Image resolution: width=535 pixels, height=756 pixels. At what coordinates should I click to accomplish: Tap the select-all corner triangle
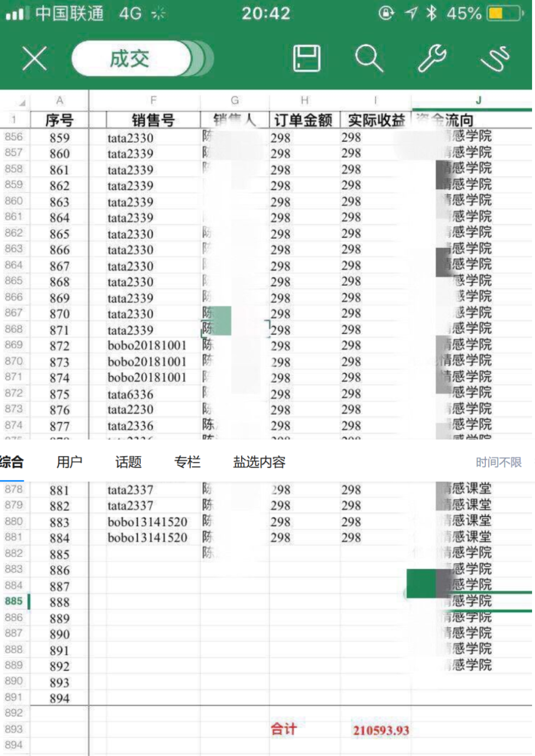pyautogui.click(x=22, y=102)
